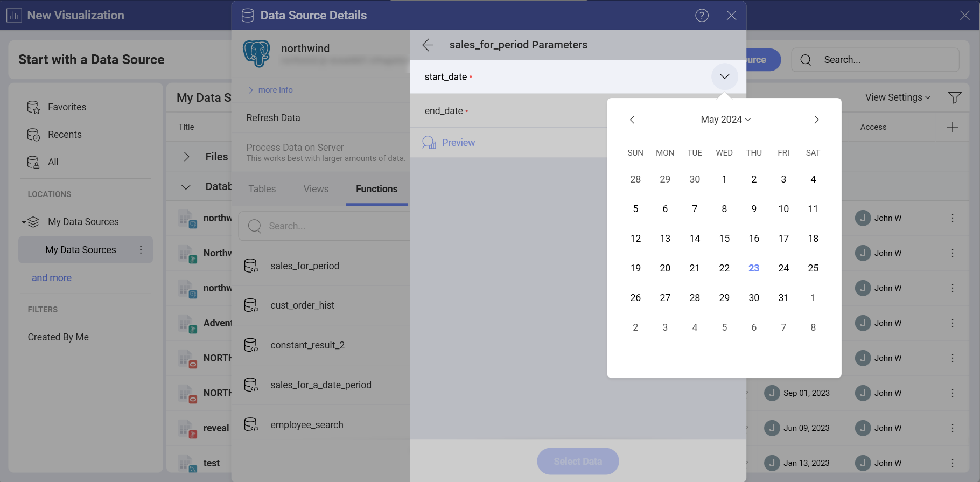Open options for selected My Data Sources

tap(141, 250)
